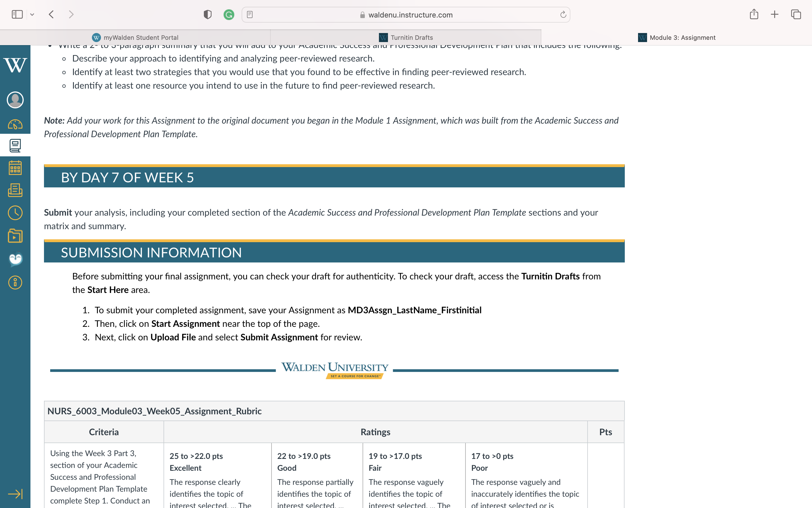This screenshot has width=812, height=508.
Task: Open the Help info icon
Action: pyautogui.click(x=15, y=283)
